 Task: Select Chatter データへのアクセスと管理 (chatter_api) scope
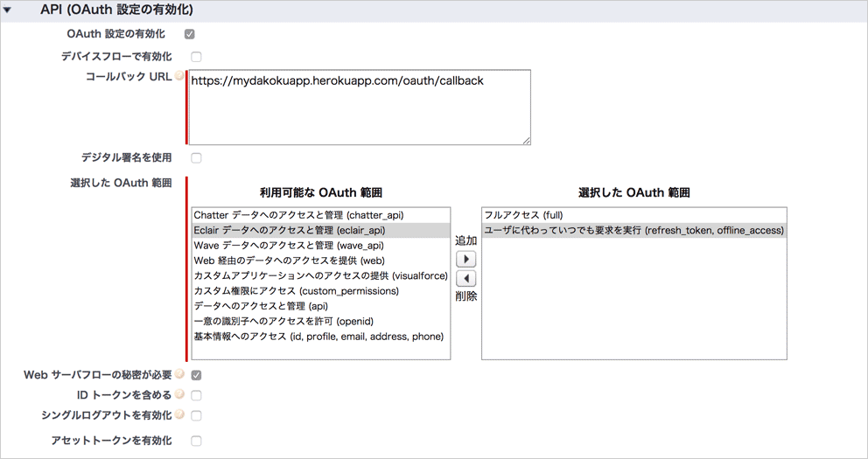(x=298, y=215)
